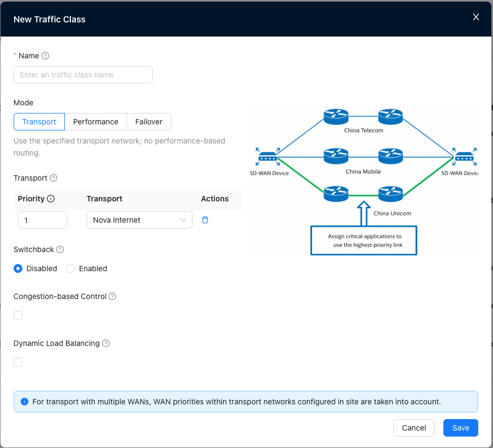493x448 pixels.
Task: Tick the Dynamic Load Balancing checkbox
Action: [x=18, y=362]
